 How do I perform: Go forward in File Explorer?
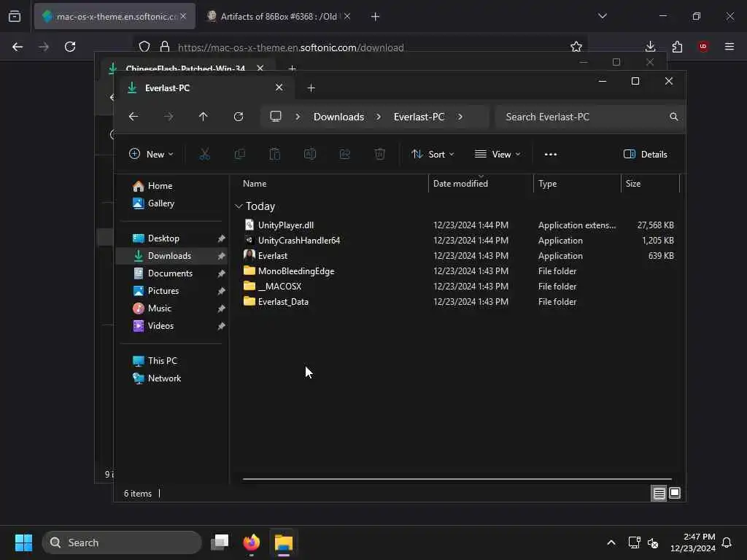(169, 117)
